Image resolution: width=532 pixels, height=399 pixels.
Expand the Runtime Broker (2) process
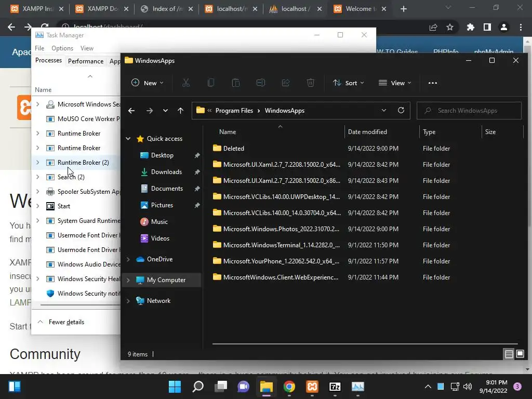click(37, 163)
